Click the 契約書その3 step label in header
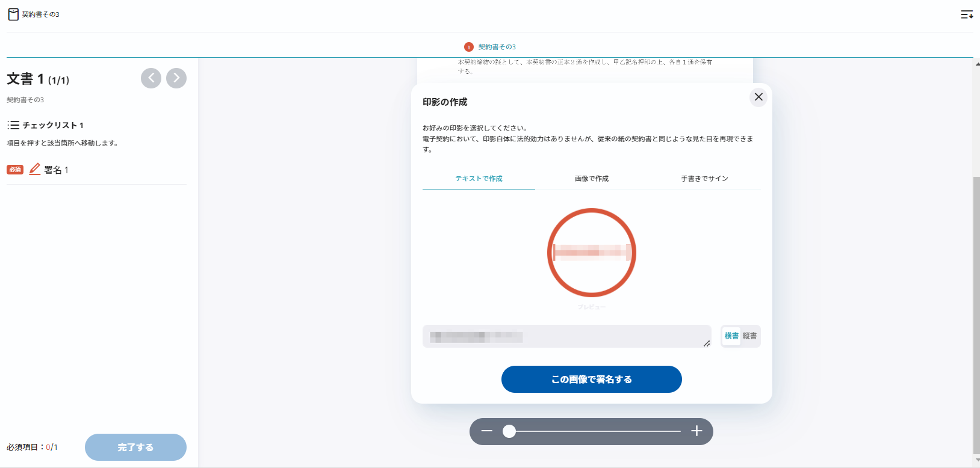980x468 pixels. tap(497, 47)
